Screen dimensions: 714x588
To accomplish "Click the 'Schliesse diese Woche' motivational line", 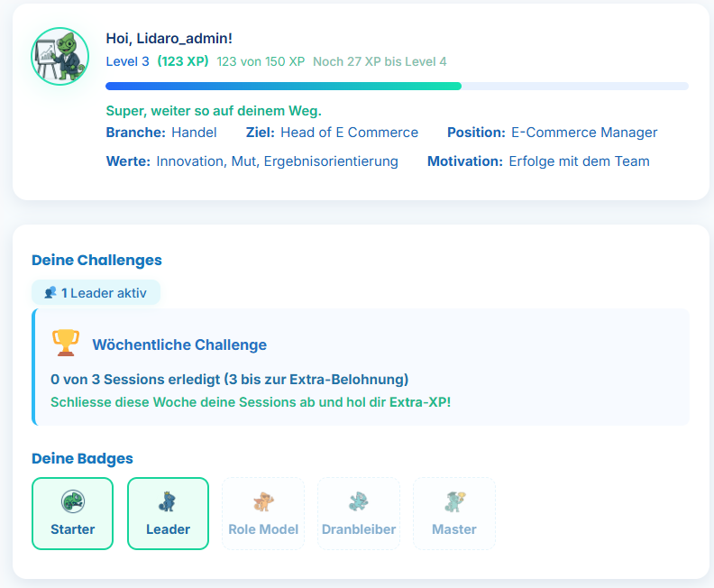I will (251, 402).
